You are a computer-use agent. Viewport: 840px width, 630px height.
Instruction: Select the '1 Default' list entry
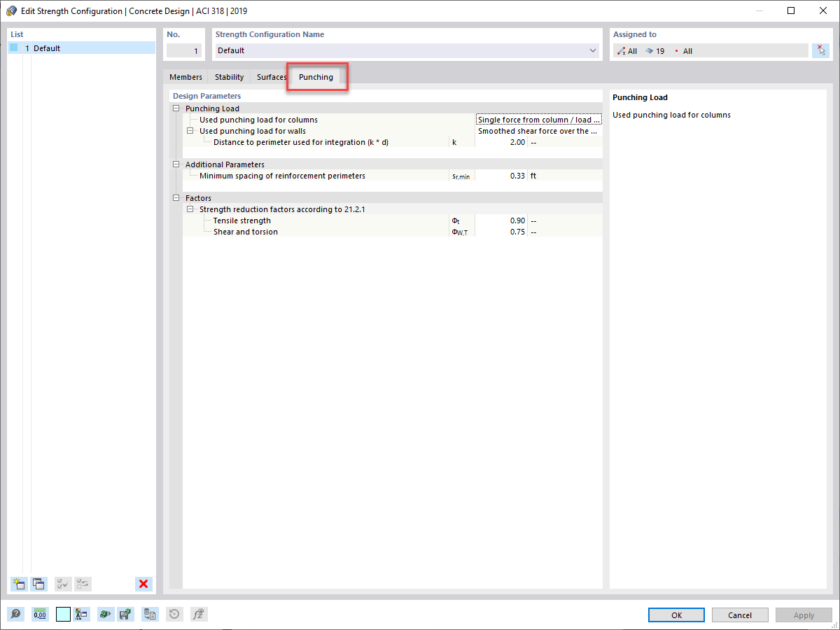[82, 48]
